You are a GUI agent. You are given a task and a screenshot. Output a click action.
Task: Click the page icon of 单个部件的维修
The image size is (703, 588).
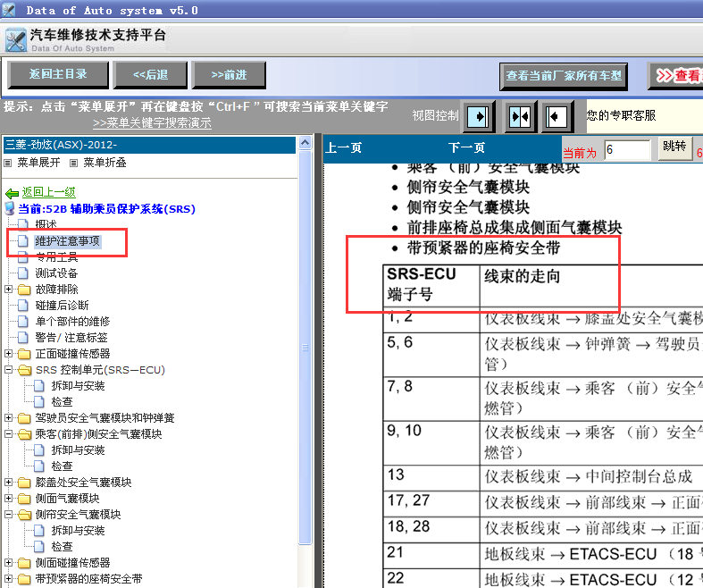point(23,322)
